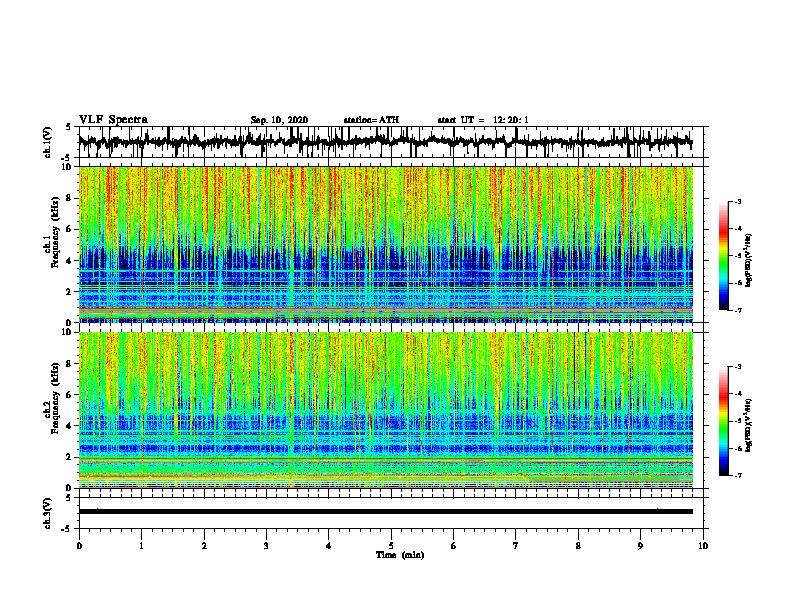
Task: Click the "8" tick on ch.2 frequency axis
Action: coord(70,363)
